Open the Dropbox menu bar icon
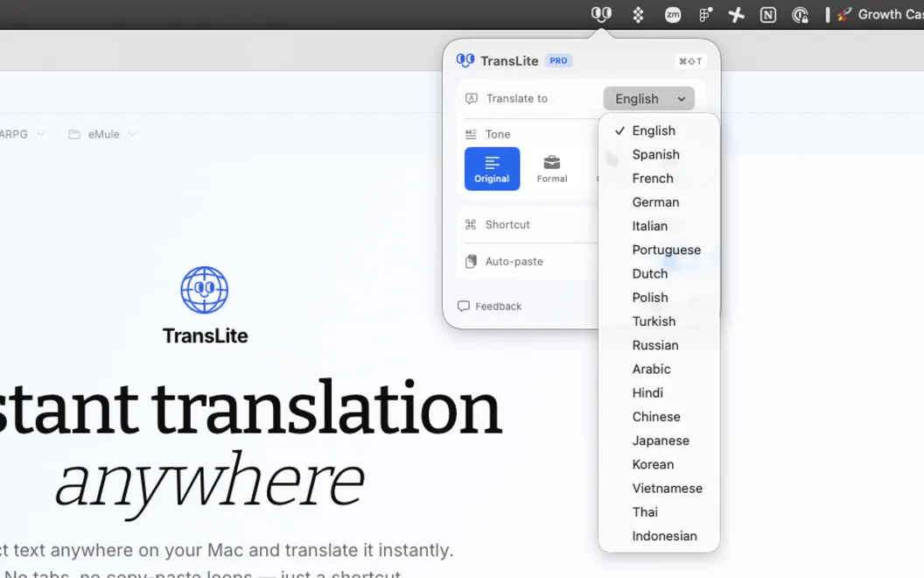The height and width of the screenshot is (578, 924). tap(638, 15)
